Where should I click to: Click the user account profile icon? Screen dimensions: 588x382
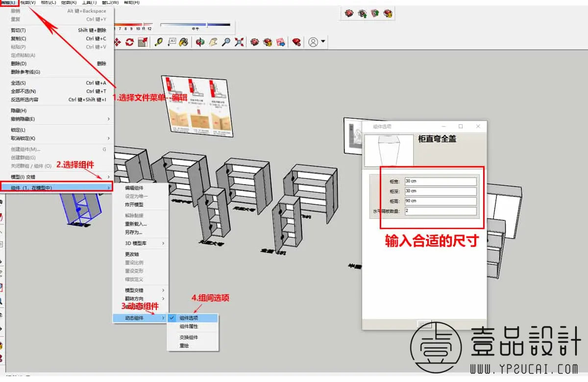click(x=313, y=42)
